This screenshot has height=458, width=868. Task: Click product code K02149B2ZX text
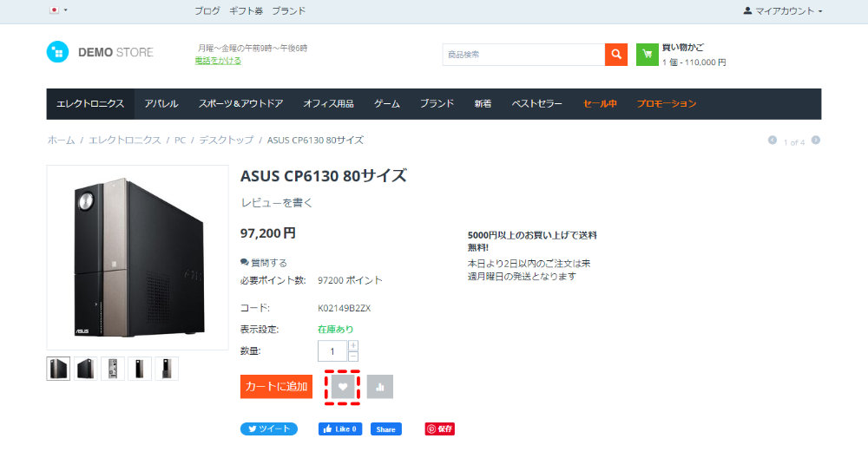345,308
